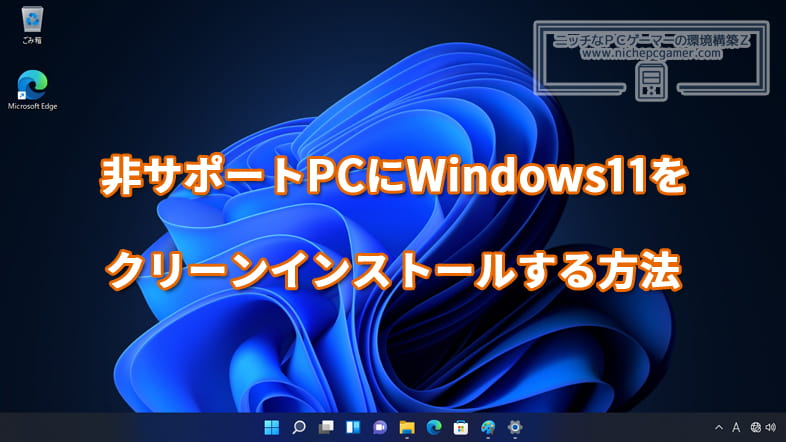Viewport: 786px width, 442px height.
Task: Launch Microsoft Edge from the desktop shortcut
Action: [x=32, y=89]
